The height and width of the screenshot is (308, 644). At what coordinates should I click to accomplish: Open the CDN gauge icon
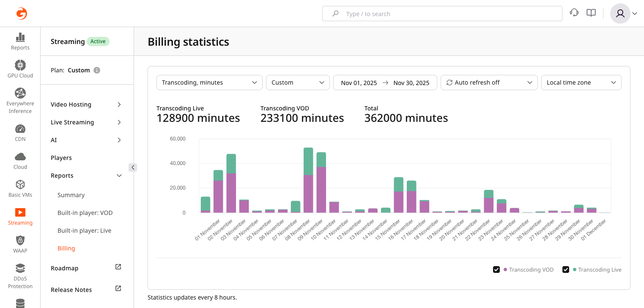point(20,129)
